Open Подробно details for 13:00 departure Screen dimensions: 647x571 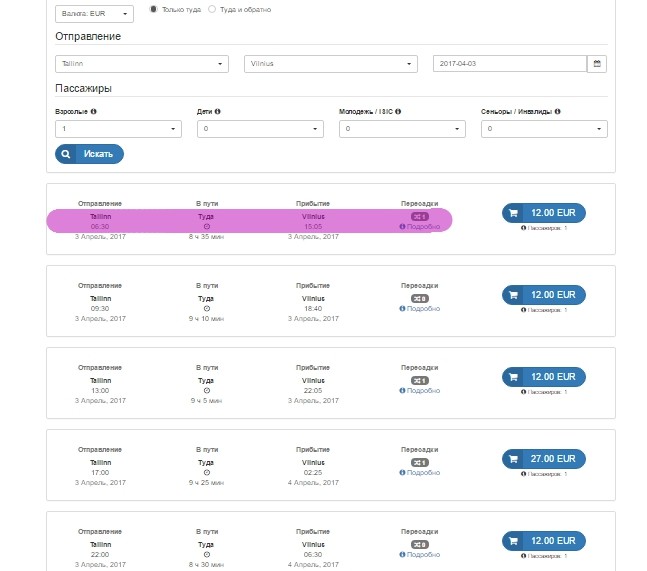(422, 391)
